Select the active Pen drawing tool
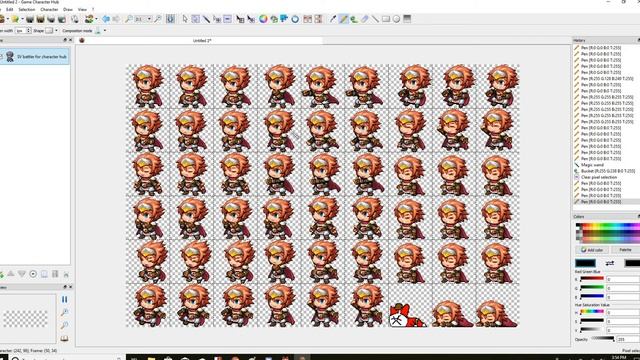Viewport: 640px width, 360px height. click(x=343, y=19)
